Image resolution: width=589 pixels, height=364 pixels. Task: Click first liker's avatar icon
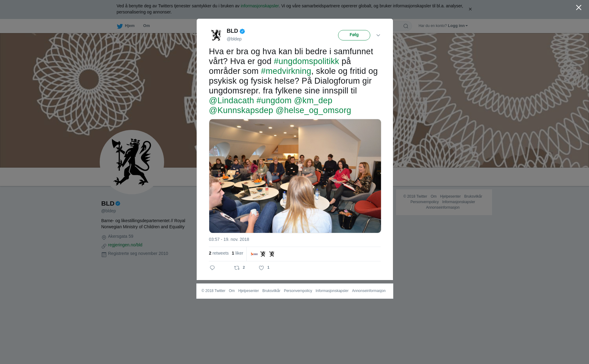click(x=254, y=254)
